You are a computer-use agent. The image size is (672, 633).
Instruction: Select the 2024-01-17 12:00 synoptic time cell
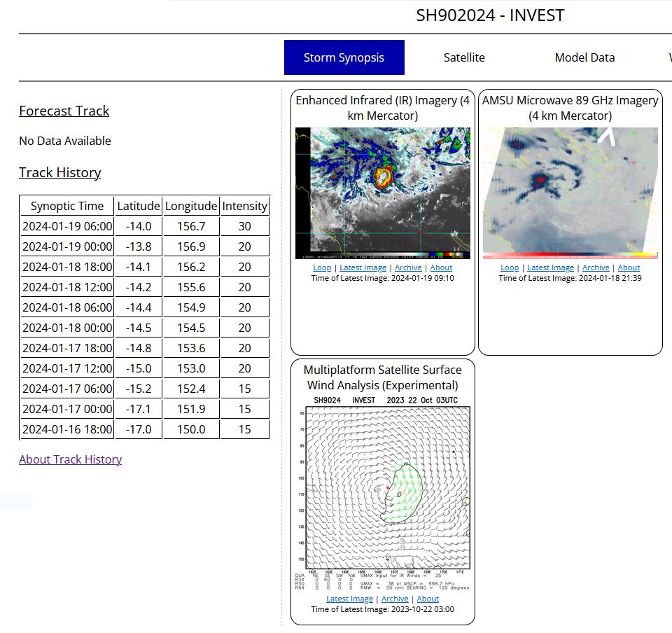(x=67, y=368)
